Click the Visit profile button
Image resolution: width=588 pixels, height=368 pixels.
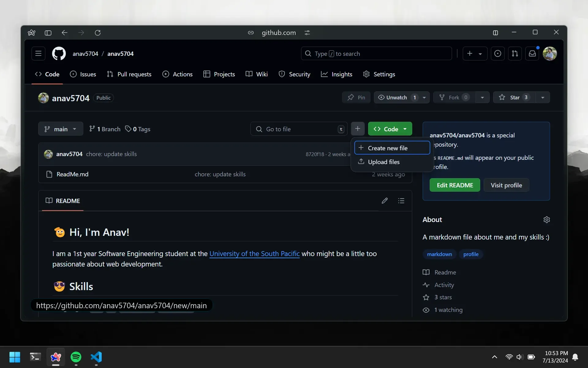[506, 185]
